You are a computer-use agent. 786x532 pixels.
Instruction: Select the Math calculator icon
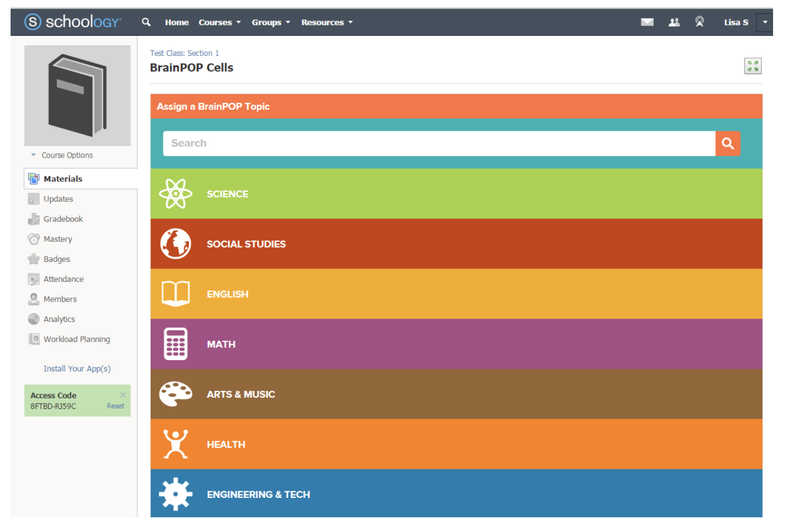(175, 344)
